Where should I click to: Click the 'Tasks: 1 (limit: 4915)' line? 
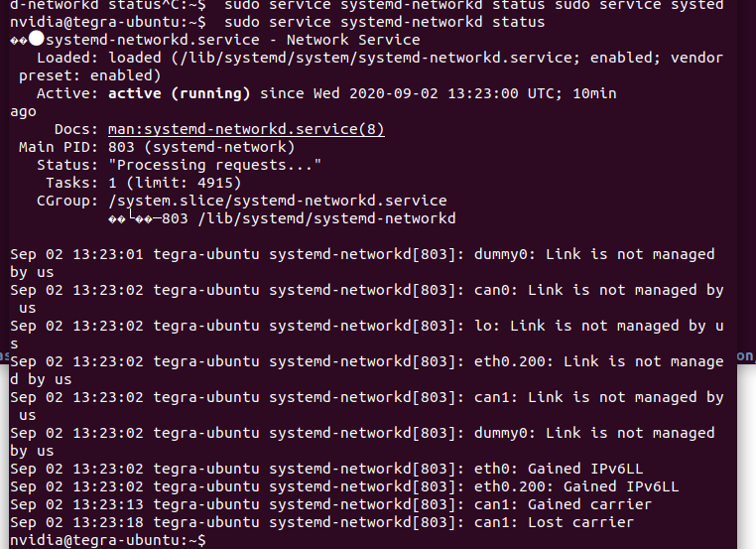pyautogui.click(x=143, y=183)
